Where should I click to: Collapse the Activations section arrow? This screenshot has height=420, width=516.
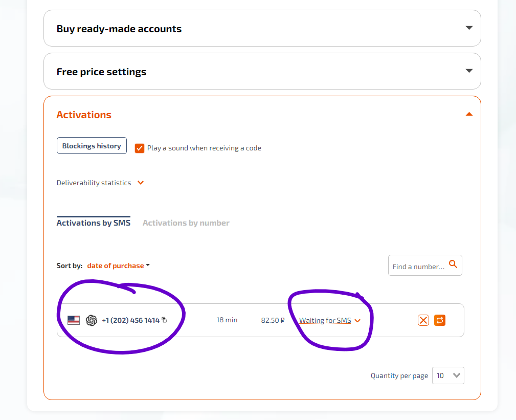click(469, 115)
